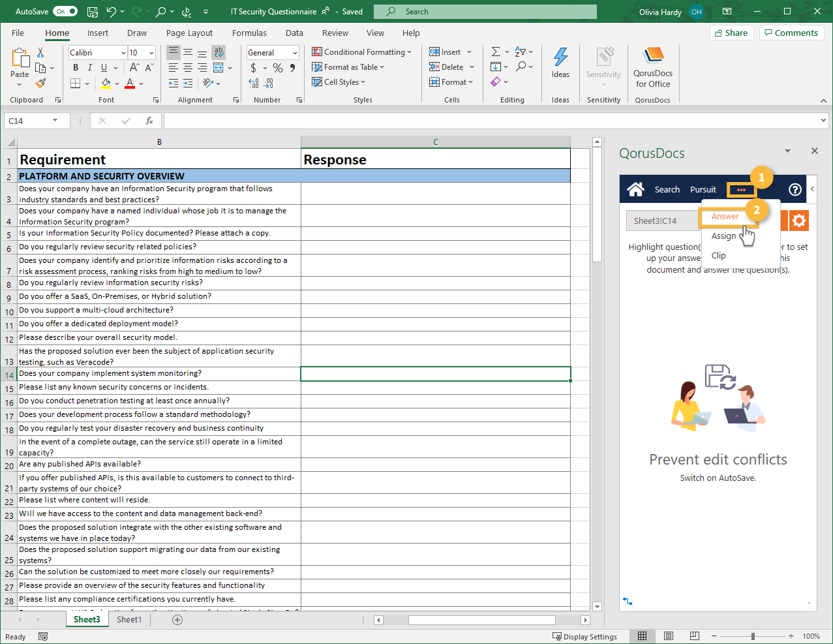Expand the Calibri font name dropdown

[x=123, y=53]
